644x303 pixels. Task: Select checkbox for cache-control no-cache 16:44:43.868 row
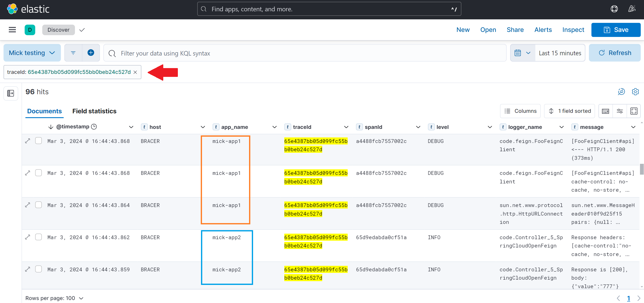point(38,173)
